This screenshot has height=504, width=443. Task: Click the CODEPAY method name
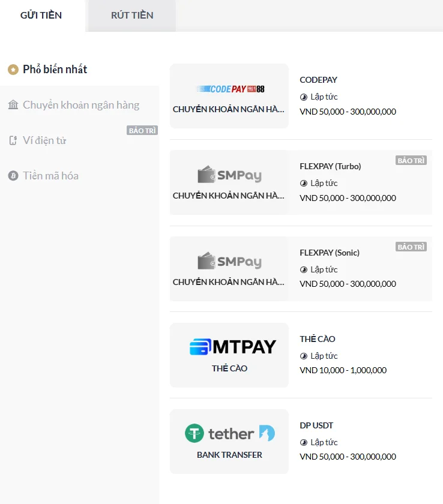click(x=318, y=80)
